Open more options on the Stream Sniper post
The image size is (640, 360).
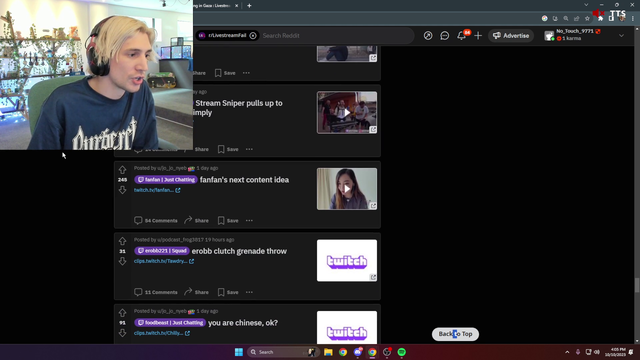pos(249,149)
